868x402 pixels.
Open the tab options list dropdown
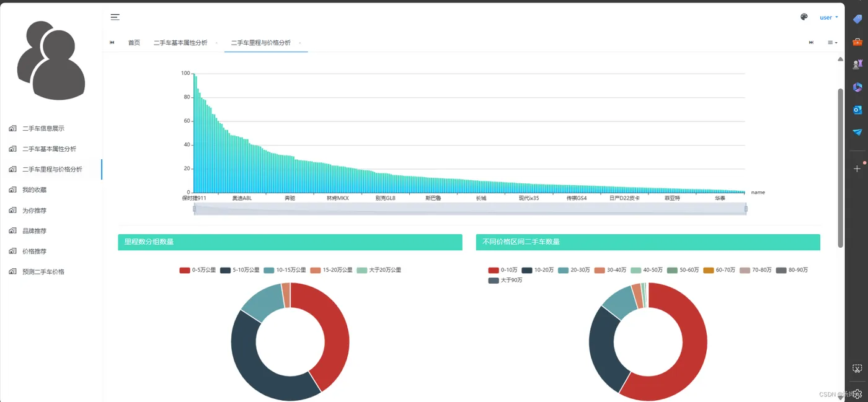pyautogui.click(x=833, y=43)
